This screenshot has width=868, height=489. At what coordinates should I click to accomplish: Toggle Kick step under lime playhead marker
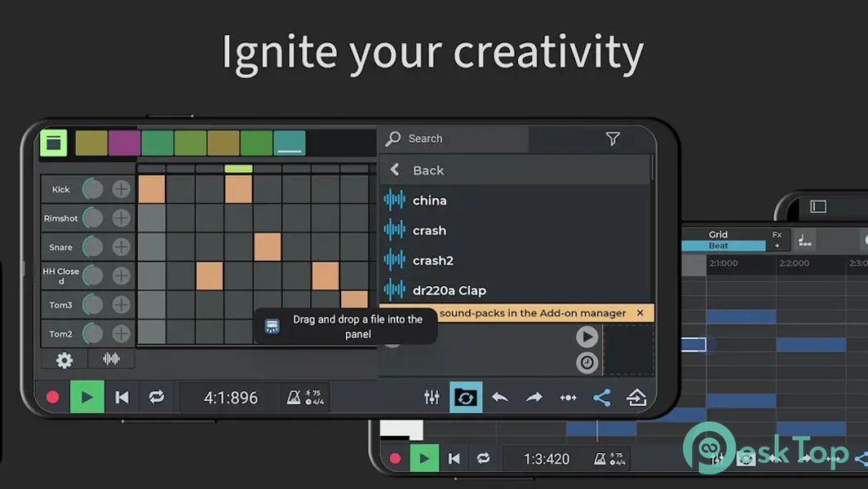click(x=238, y=189)
